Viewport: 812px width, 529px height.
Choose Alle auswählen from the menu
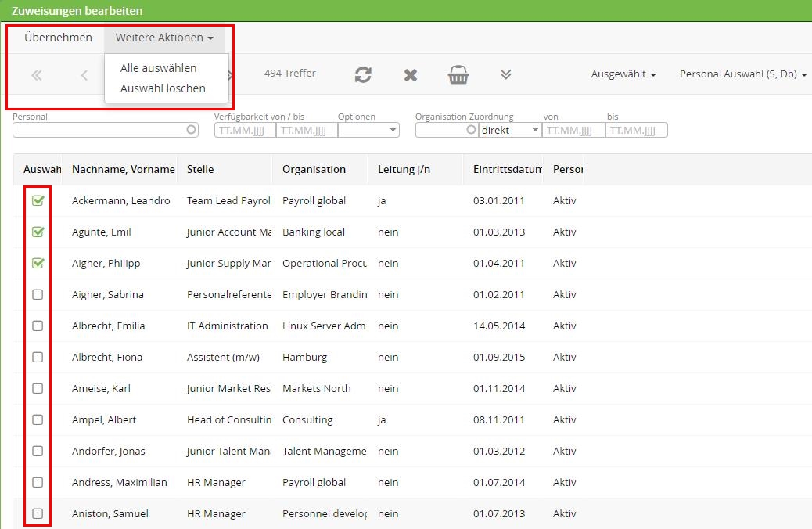(159, 68)
